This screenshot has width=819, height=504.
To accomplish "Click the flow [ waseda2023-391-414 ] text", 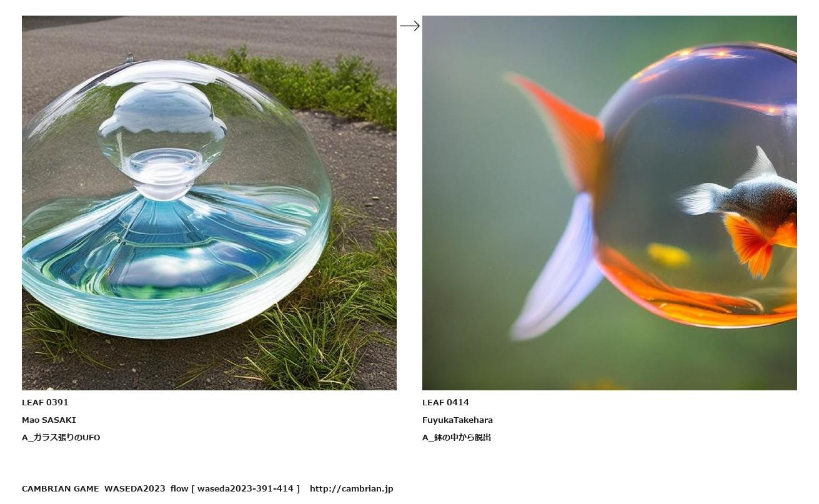I will tap(235, 489).
